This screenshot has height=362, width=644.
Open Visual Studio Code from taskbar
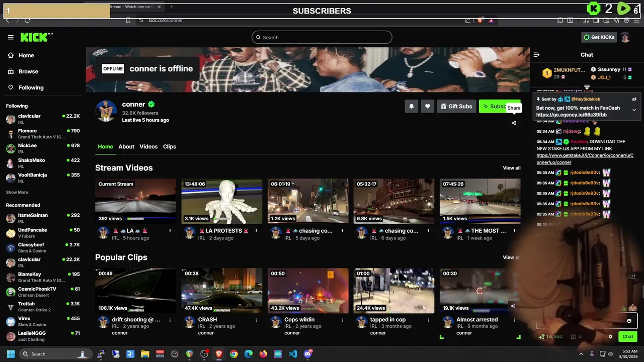coord(293,354)
